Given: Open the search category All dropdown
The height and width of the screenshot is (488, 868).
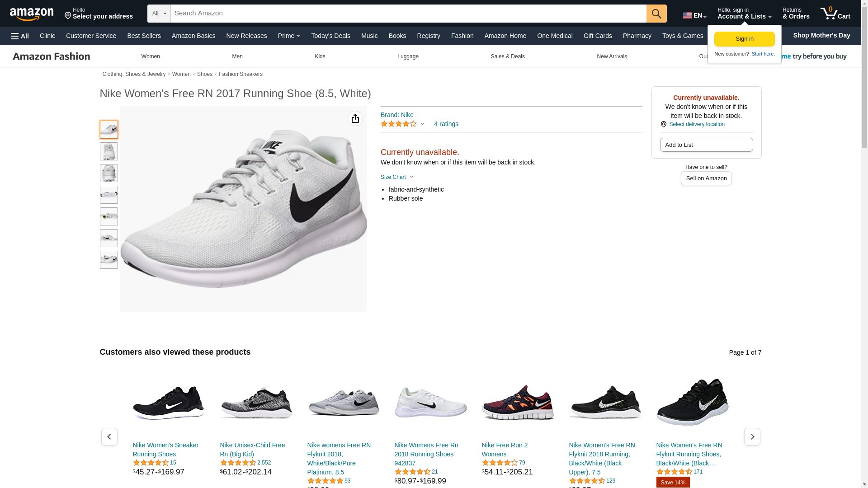Looking at the screenshot, I should click(159, 14).
